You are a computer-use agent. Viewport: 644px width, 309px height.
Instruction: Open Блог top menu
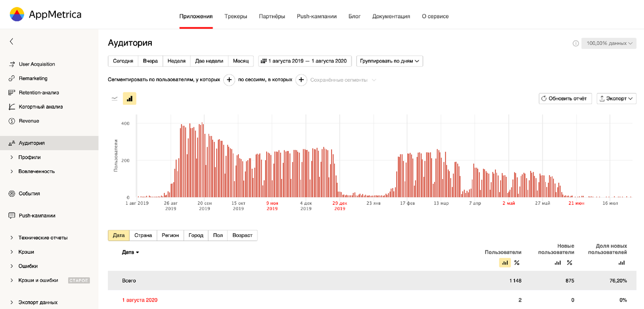[354, 16]
